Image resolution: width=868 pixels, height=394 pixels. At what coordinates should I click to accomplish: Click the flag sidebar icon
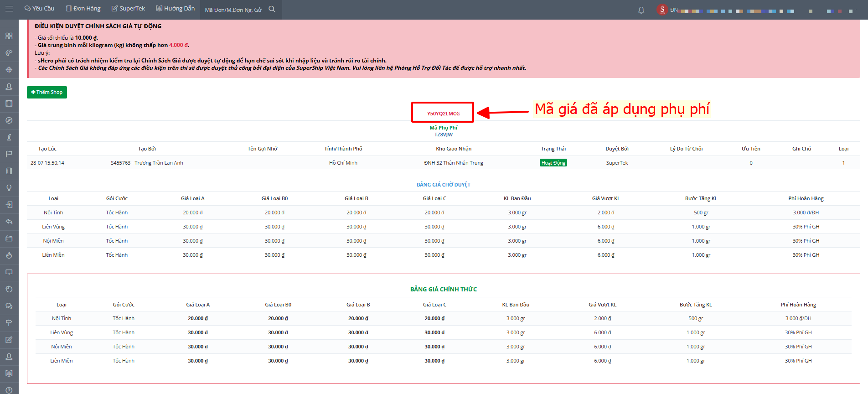tap(9, 154)
